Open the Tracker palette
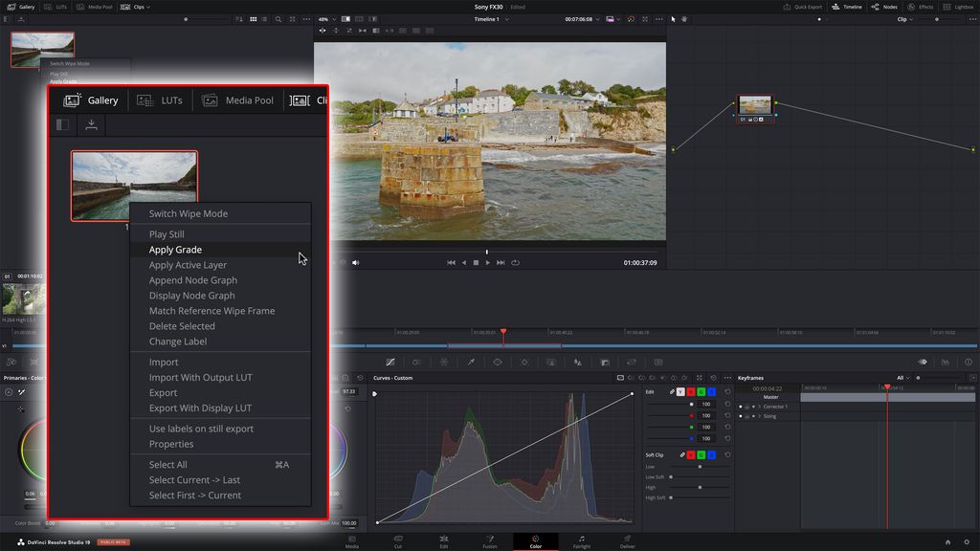Viewport: 980px width, 551px height. [x=524, y=362]
